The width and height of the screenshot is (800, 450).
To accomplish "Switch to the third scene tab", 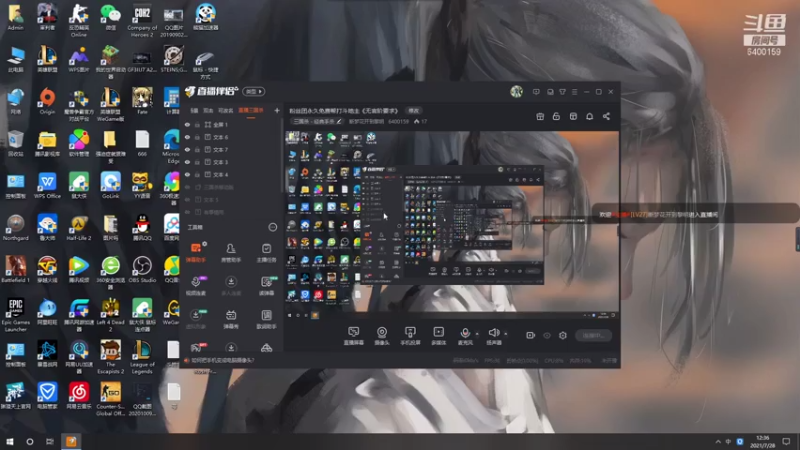I will point(225,110).
